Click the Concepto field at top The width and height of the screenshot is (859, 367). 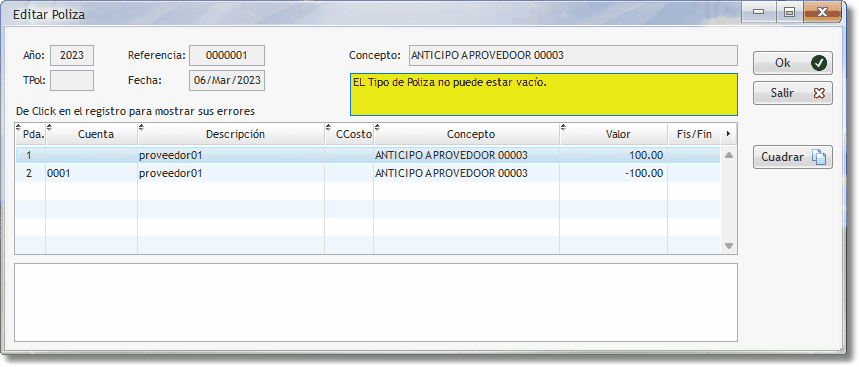pos(573,55)
